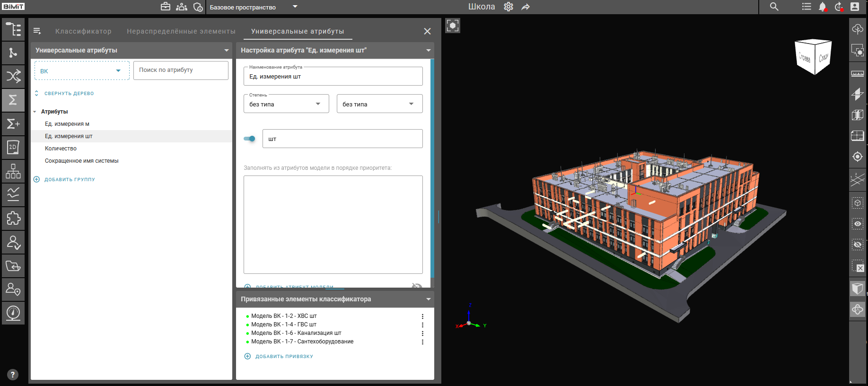Open the folder export tool
The image size is (868, 386).
(13, 266)
